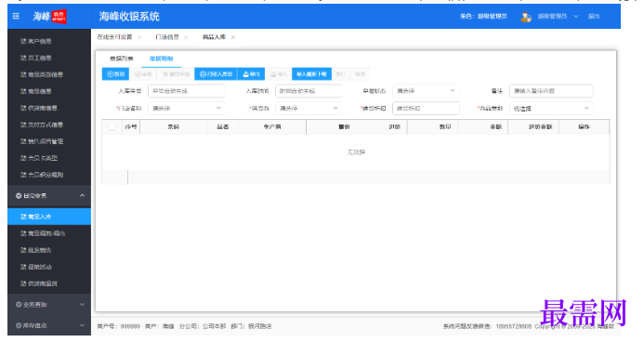644x342 pixels.
Task: Tick the select-all checkbox in table header
Action: pyautogui.click(x=112, y=127)
